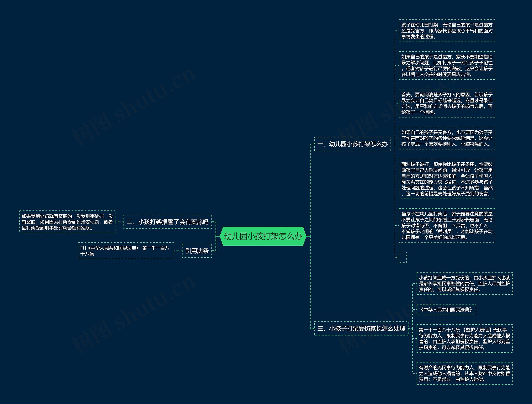Select note starting 如果自己的孩子是过错方

tap(447, 65)
